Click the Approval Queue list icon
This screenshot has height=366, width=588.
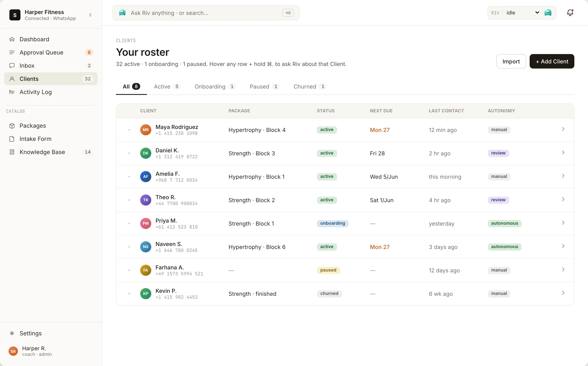click(12, 52)
